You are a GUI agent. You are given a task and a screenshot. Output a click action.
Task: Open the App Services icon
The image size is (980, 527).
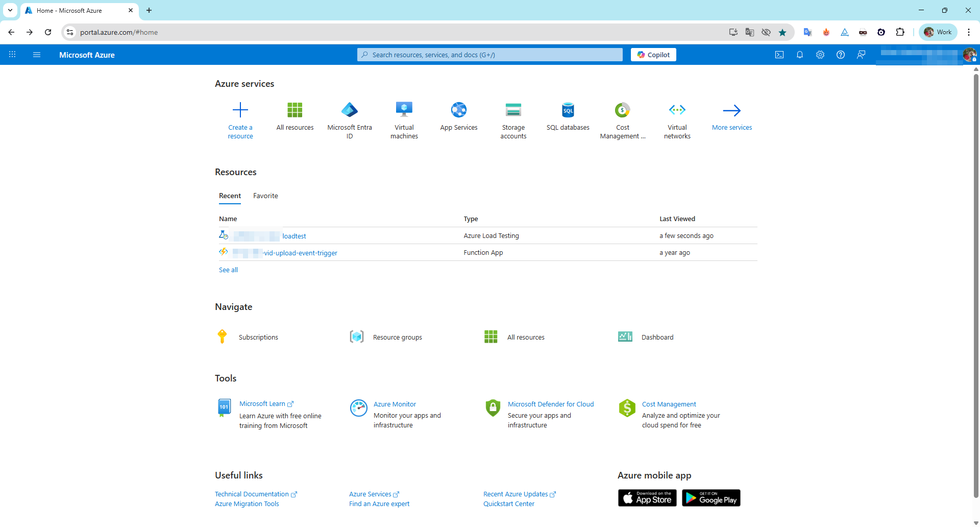click(458, 110)
